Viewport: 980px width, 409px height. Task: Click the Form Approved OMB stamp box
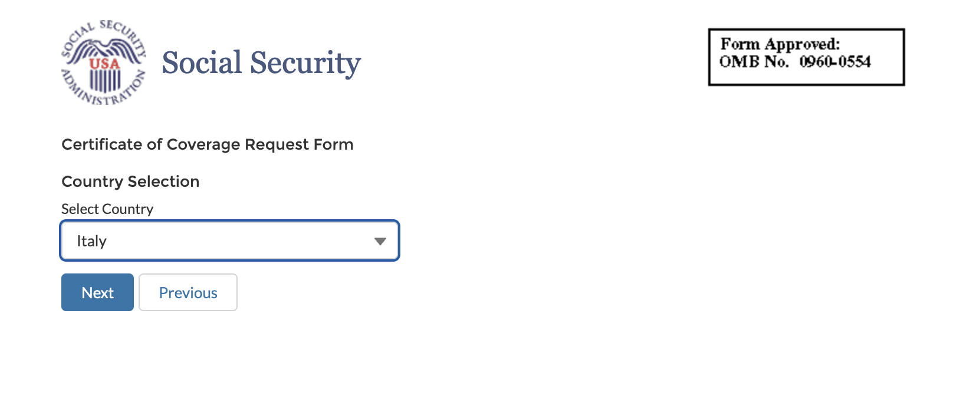(805, 56)
